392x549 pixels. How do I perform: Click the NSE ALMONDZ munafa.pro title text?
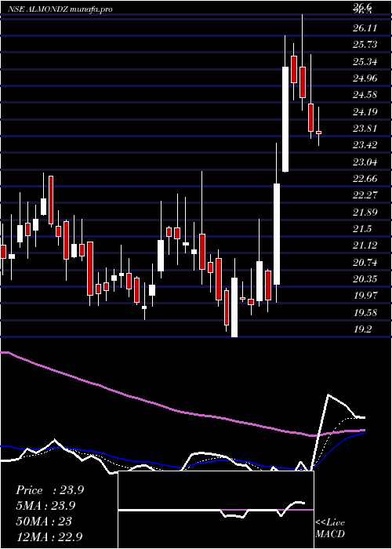[x=61, y=9]
